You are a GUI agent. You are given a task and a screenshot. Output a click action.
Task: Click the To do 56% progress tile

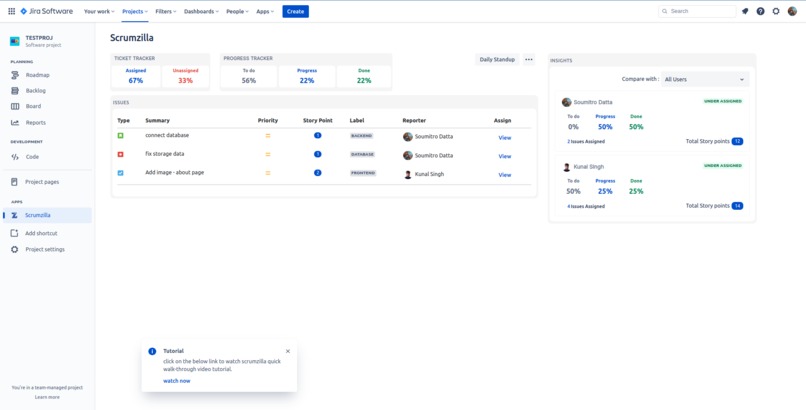tap(249, 77)
